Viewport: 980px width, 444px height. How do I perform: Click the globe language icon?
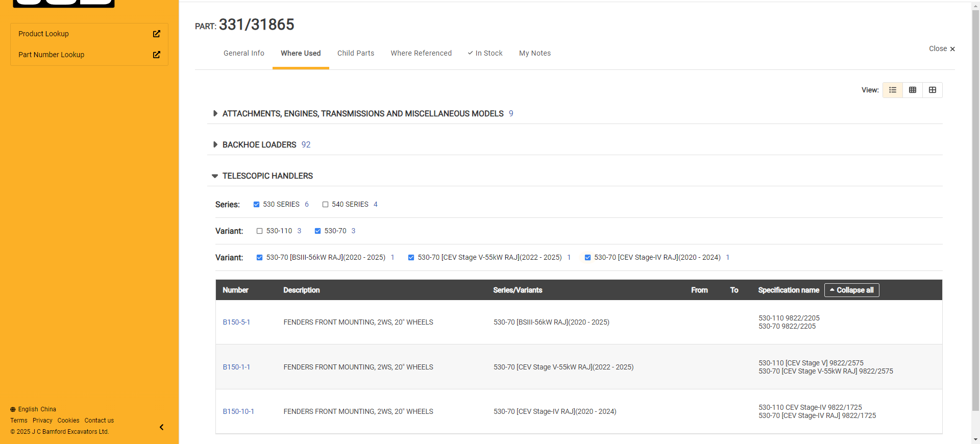pos(13,409)
